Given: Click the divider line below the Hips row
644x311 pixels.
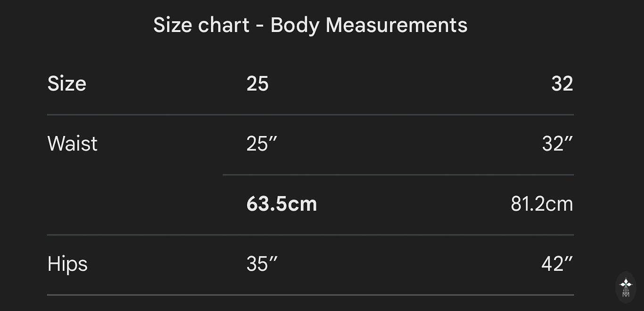Looking at the screenshot, I should tap(310, 295).
